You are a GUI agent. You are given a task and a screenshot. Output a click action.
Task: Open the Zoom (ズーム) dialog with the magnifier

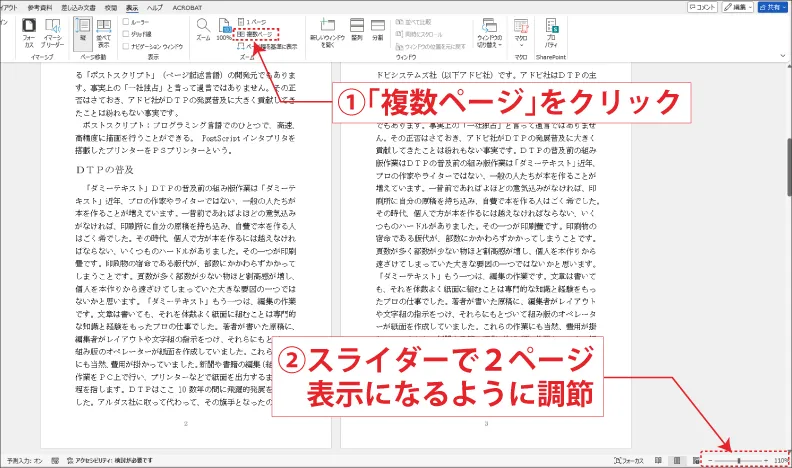(203, 29)
